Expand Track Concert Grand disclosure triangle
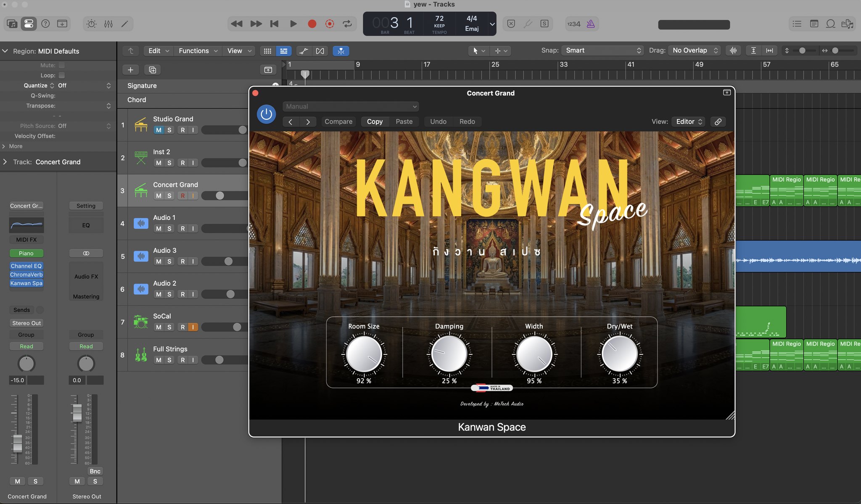The height and width of the screenshot is (504, 861). pyautogui.click(x=5, y=162)
